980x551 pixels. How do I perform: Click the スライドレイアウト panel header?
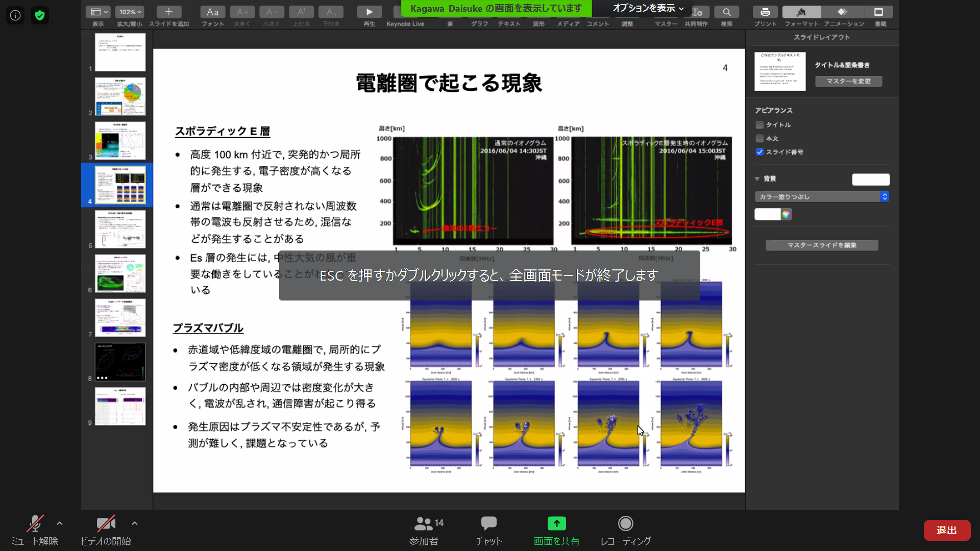[x=822, y=37]
